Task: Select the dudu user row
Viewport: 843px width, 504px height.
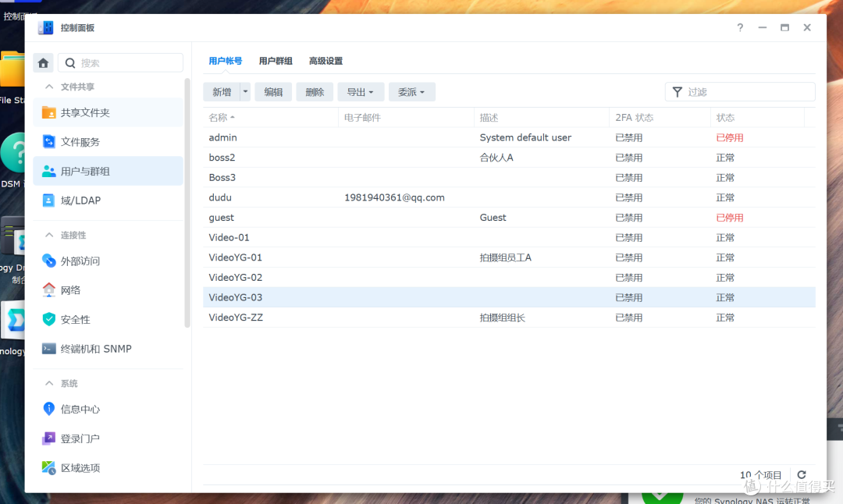Action: pyautogui.click(x=509, y=197)
